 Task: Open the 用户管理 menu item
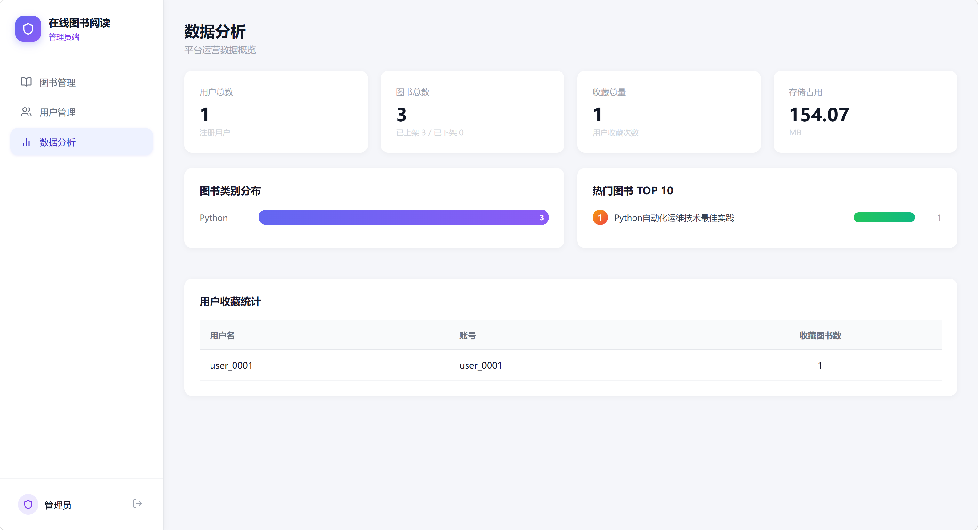click(x=81, y=112)
